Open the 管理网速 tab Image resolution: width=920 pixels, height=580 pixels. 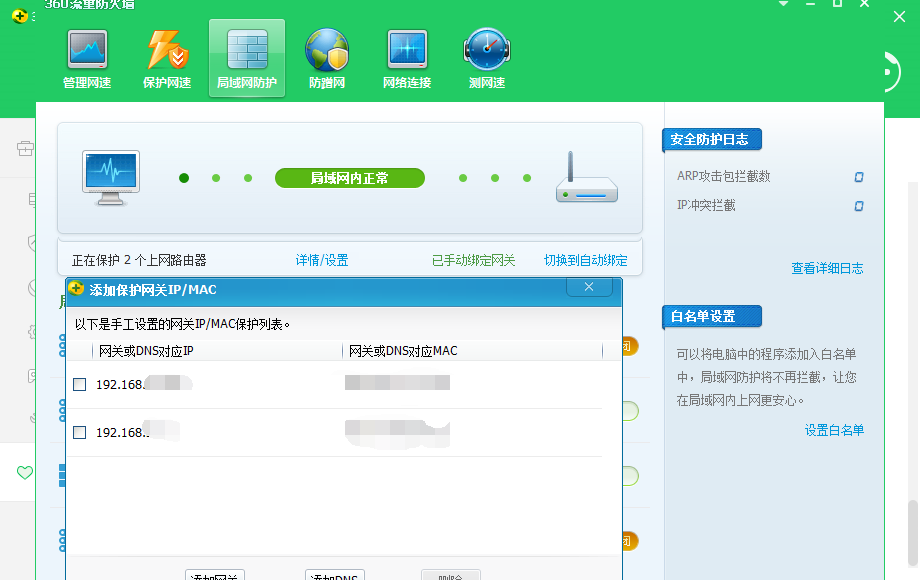point(87,59)
